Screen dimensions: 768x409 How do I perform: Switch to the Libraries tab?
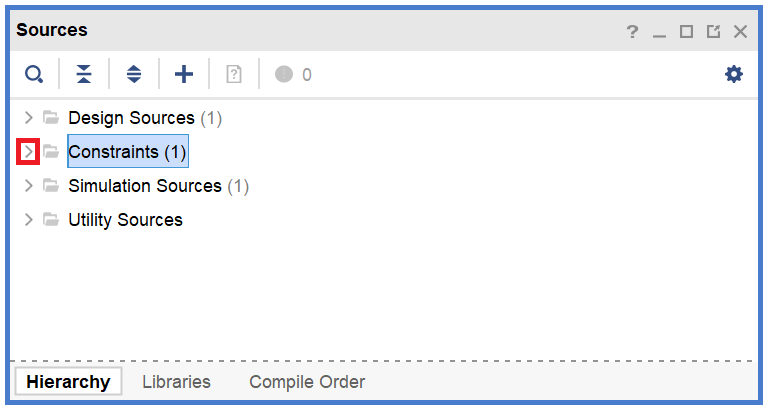click(176, 382)
